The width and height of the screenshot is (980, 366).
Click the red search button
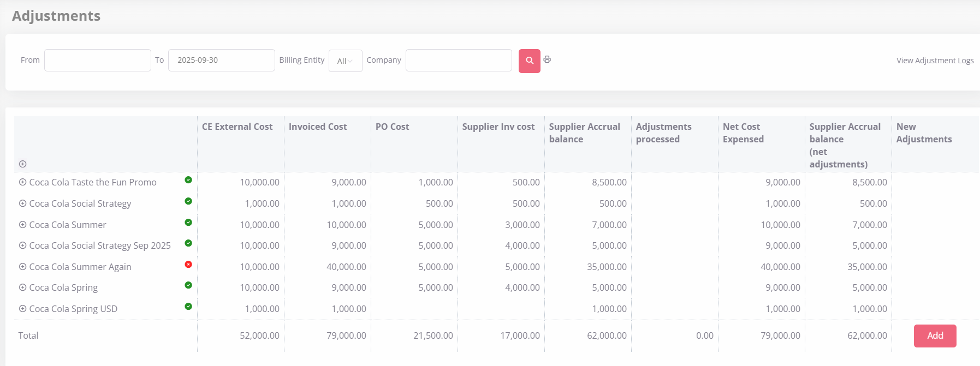(x=529, y=61)
